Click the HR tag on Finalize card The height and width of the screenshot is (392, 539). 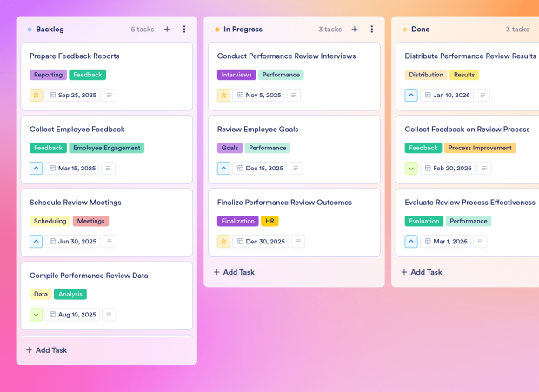(x=269, y=221)
